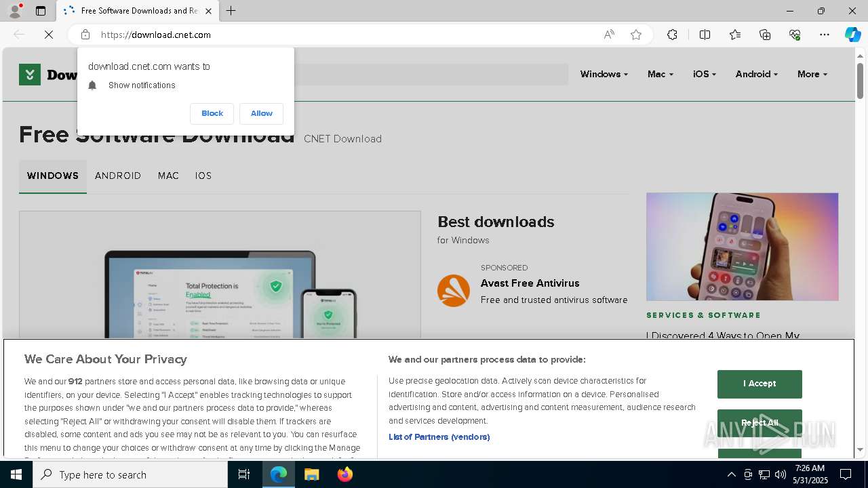Launch Firefox from the taskbar
This screenshot has width=868, height=488.
pos(344,474)
